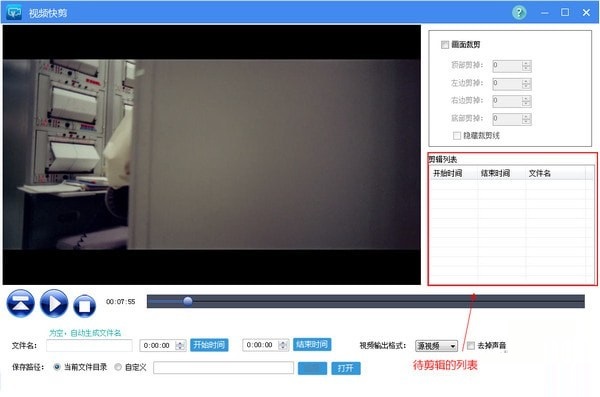Screen dimensions: 600x397
Task: Enable the 画面裁剪 checkbox
Action: [445, 45]
